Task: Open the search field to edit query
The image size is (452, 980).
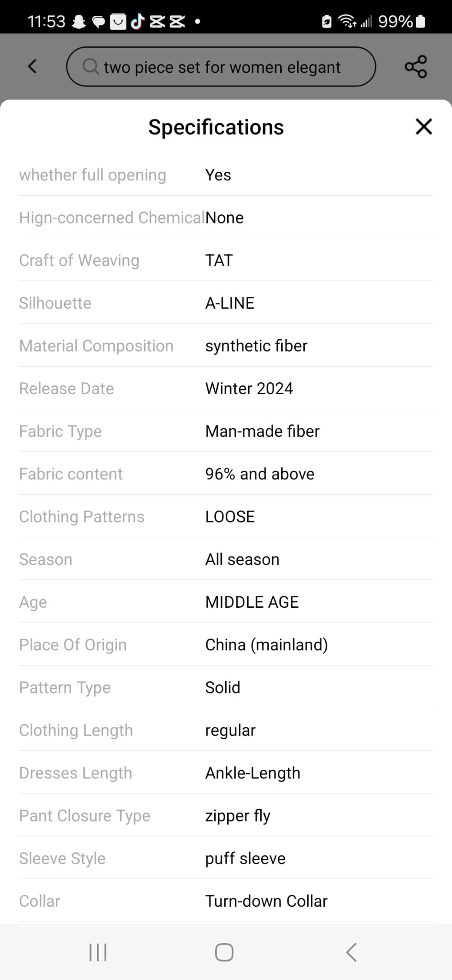Action: (x=221, y=67)
